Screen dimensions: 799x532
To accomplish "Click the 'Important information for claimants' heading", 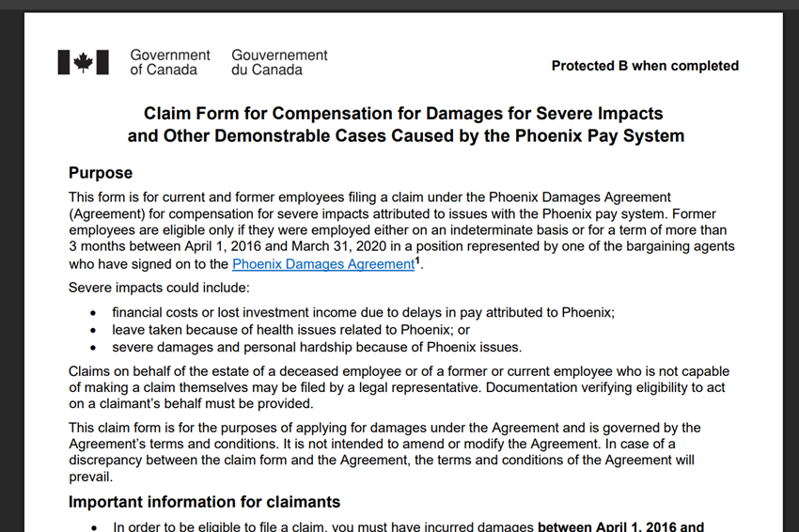I will pyautogui.click(x=204, y=502).
